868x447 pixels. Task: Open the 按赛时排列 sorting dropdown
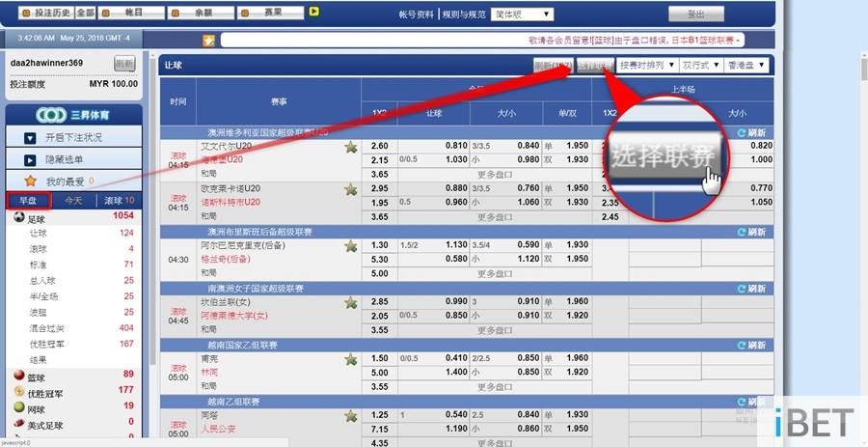646,65
